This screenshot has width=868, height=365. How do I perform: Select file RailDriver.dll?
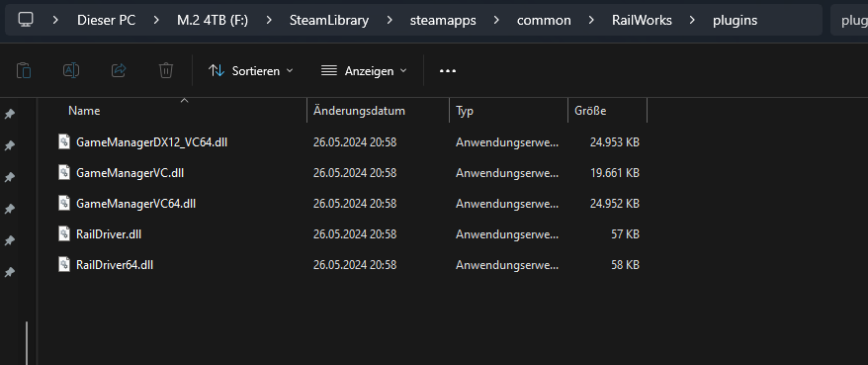point(109,234)
